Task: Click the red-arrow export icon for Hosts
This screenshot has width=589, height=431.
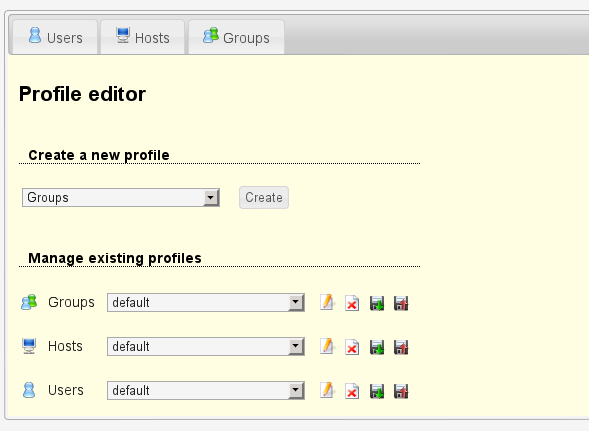Action: click(401, 347)
